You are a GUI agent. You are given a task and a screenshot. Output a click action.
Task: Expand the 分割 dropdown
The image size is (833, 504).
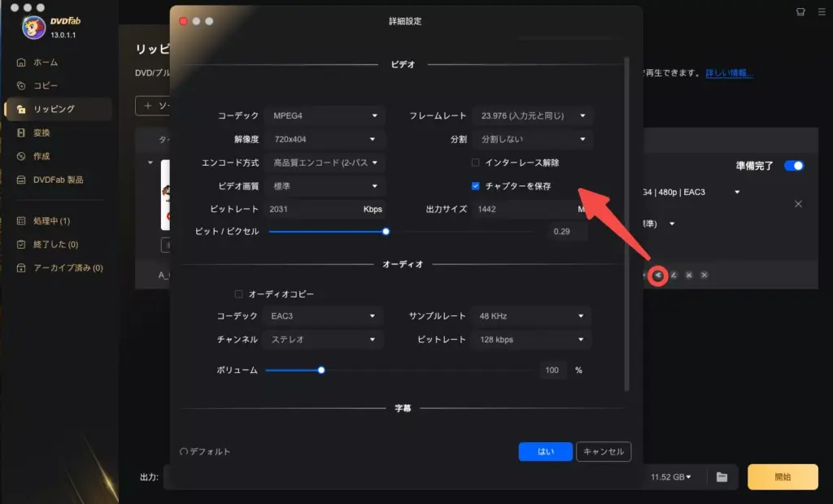tap(532, 138)
